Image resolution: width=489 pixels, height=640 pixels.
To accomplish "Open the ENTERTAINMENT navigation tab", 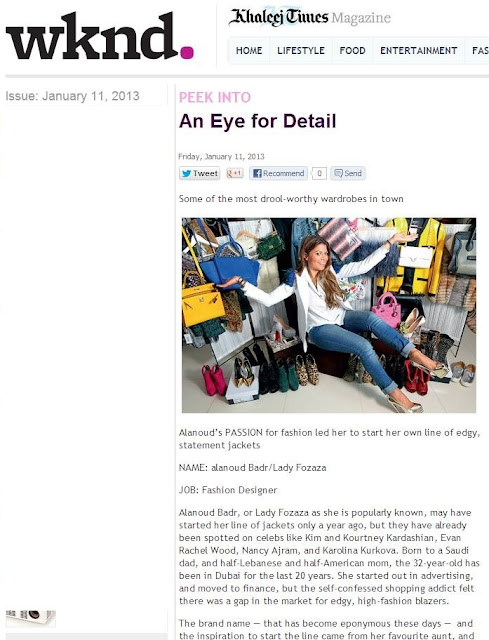I will point(418,51).
